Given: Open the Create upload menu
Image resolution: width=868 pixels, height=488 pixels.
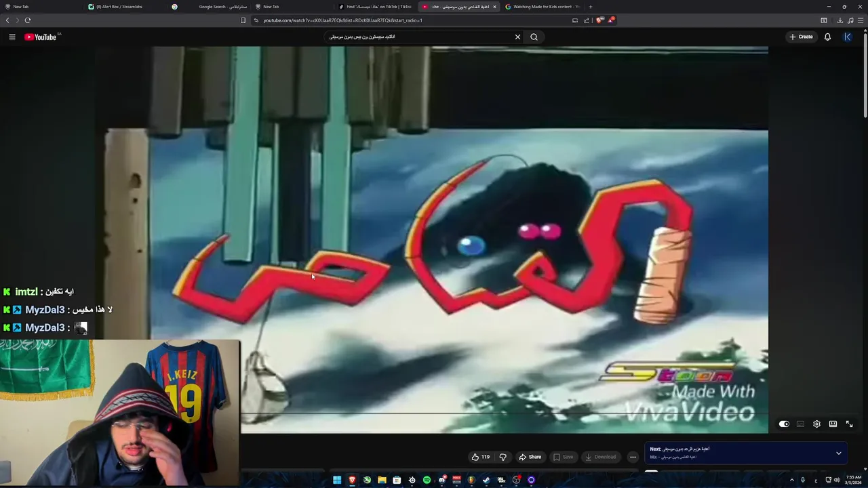Looking at the screenshot, I should click(801, 37).
